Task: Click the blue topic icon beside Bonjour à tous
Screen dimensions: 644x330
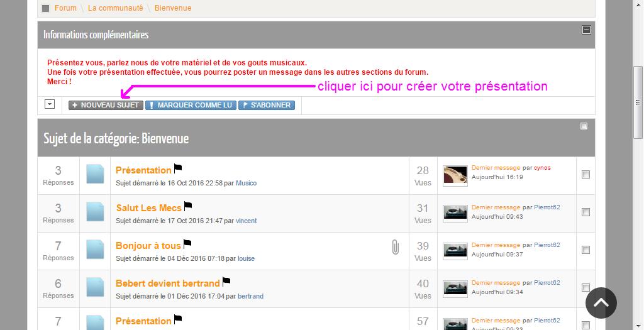Action: pos(95,250)
